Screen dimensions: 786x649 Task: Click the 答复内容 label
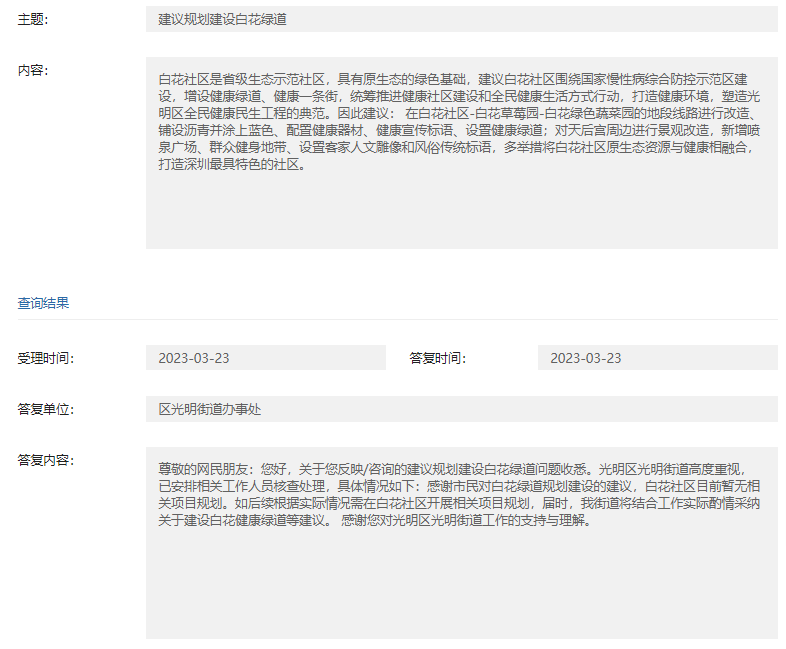(x=45, y=460)
